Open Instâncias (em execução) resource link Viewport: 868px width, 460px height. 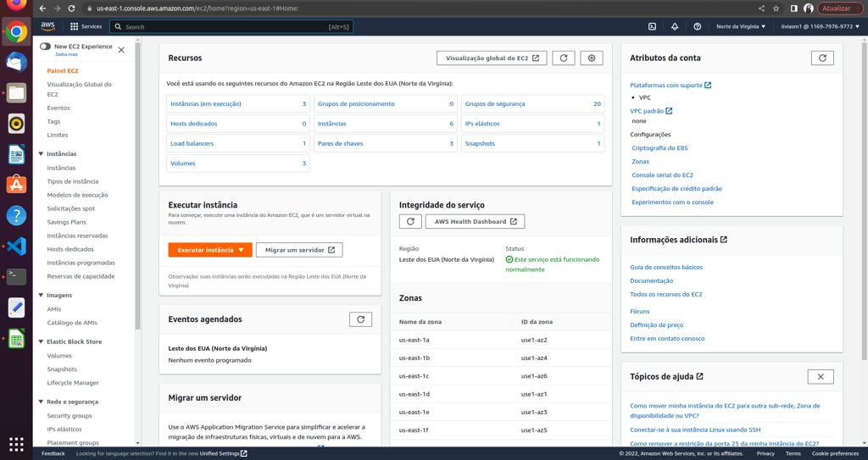click(205, 104)
